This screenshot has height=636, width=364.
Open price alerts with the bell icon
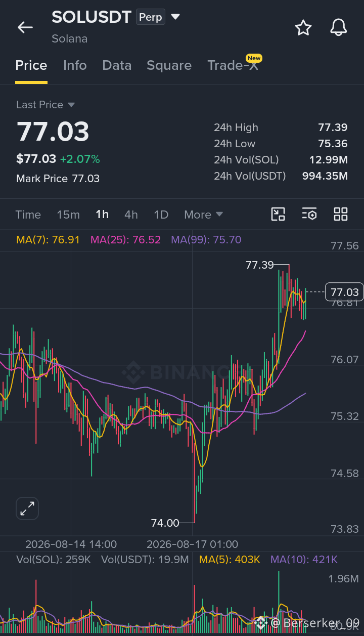coord(338,27)
